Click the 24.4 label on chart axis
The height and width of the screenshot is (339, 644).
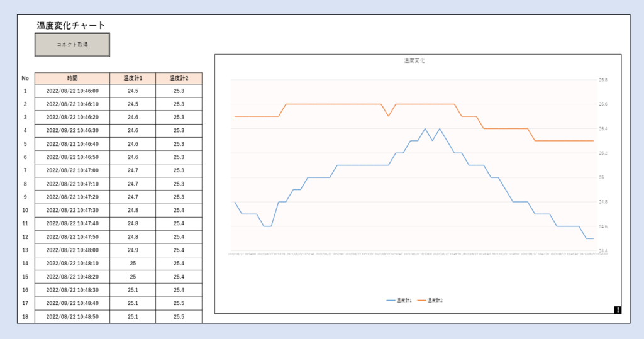tap(602, 251)
